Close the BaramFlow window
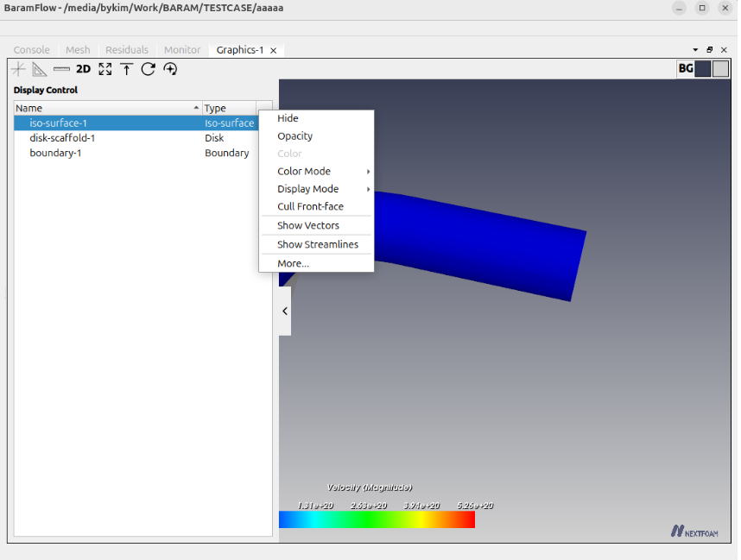Image resolution: width=741 pixels, height=560 pixels. pyautogui.click(x=725, y=8)
